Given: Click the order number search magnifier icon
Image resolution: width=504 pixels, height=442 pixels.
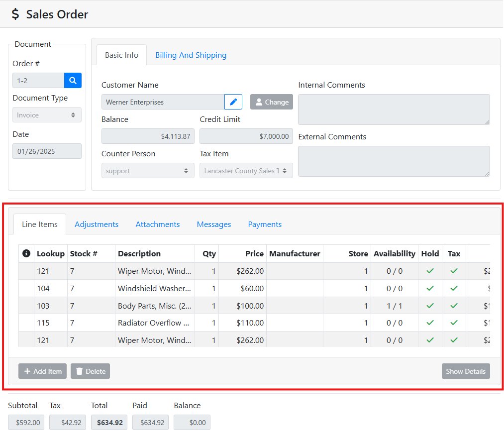Looking at the screenshot, I should point(73,81).
